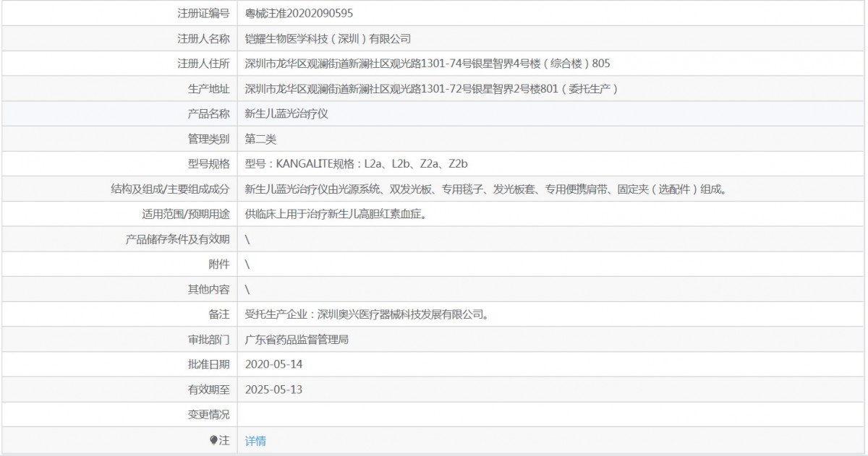
Task: Select the 结构及组成 composition description text
Action: pos(485,189)
